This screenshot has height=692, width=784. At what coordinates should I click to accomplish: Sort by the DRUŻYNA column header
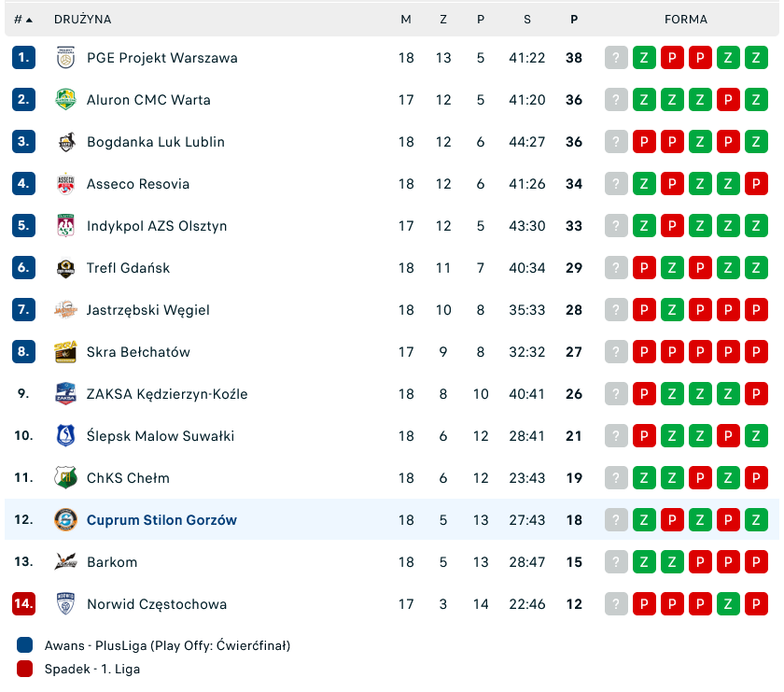[82, 20]
